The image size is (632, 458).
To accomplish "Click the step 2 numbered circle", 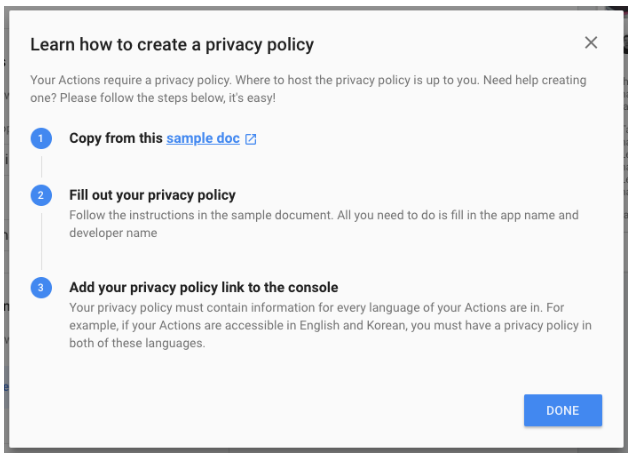I will click(x=41, y=195).
